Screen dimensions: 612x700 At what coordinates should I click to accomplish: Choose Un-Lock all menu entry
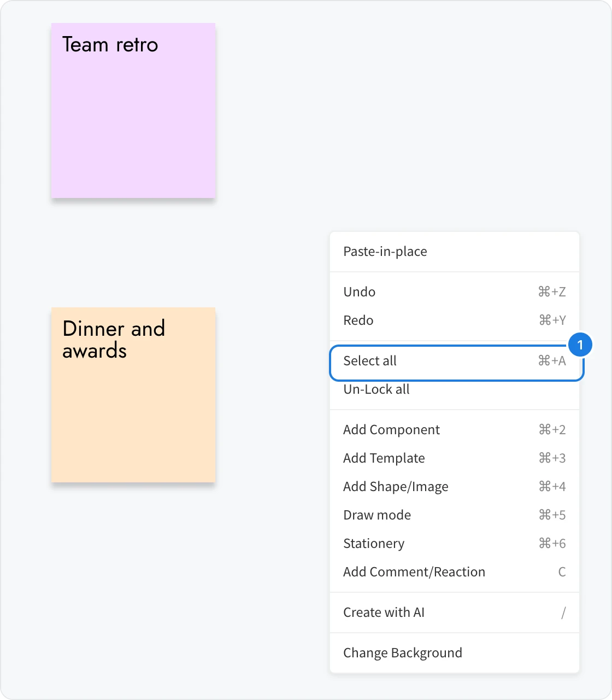(454, 389)
